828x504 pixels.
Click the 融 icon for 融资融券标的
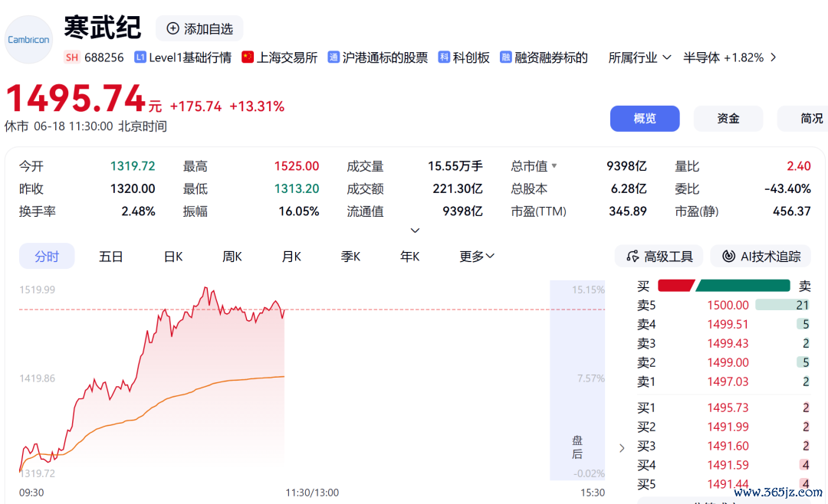pyautogui.click(x=506, y=57)
